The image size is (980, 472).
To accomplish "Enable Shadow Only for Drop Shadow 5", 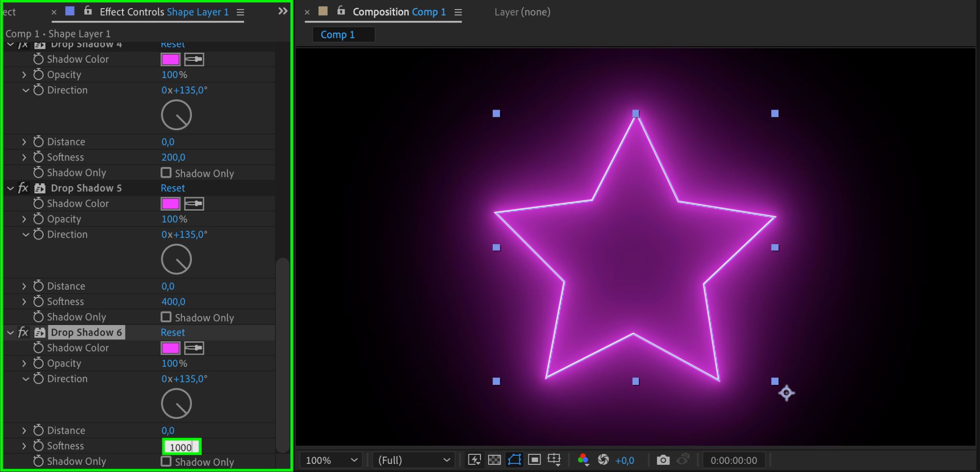I will (x=166, y=317).
